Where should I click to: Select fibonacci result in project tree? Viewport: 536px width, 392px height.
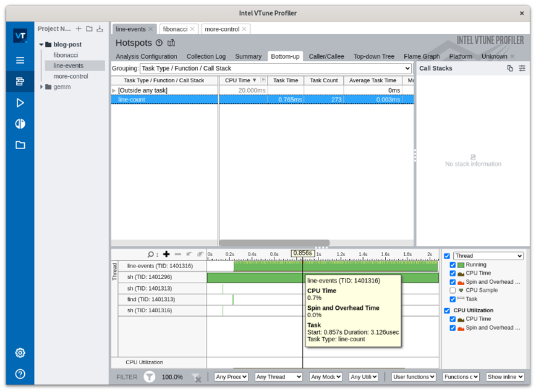pyautogui.click(x=66, y=55)
